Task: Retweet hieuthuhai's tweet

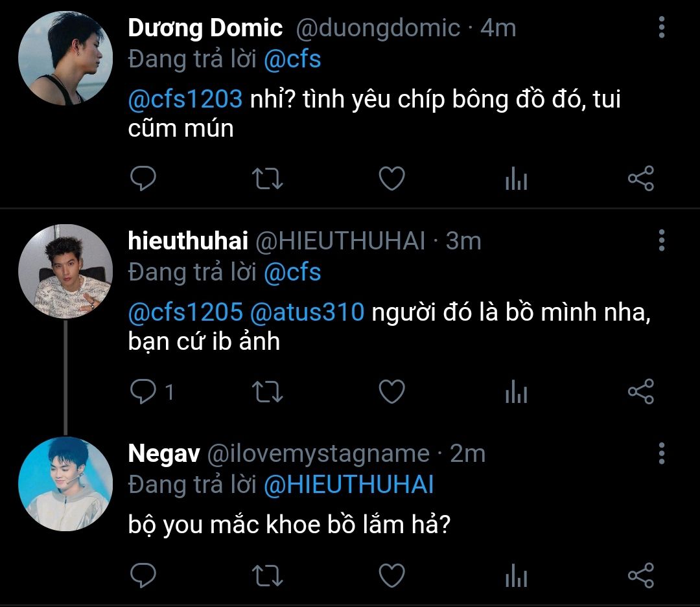Action: pos(267,391)
